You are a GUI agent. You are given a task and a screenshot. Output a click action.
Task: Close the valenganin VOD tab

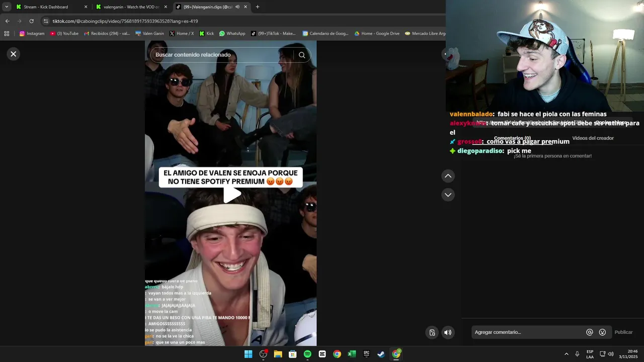click(x=166, y=7)
